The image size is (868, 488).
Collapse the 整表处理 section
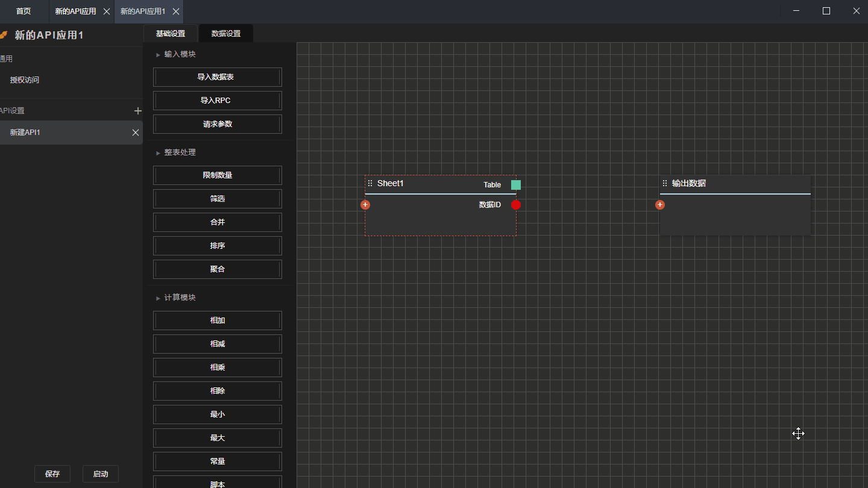pos(159,153)
